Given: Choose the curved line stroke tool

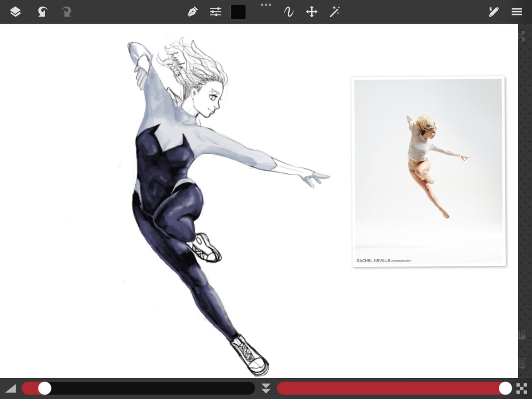Looking at the screenshot, I should click(x=289, y=12).
